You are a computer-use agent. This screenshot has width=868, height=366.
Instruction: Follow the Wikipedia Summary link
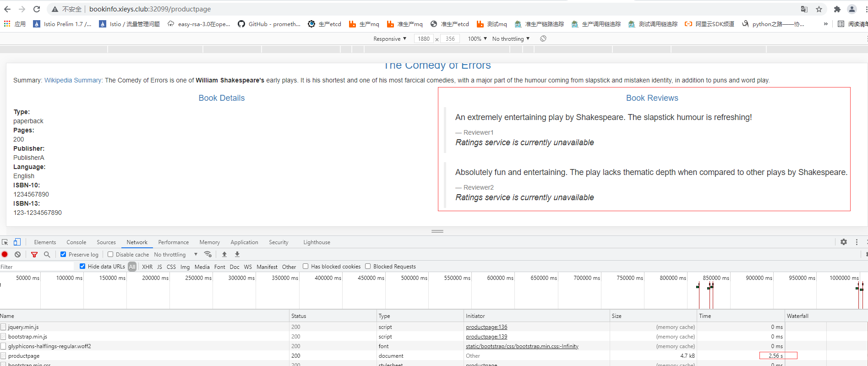[73, 80]
